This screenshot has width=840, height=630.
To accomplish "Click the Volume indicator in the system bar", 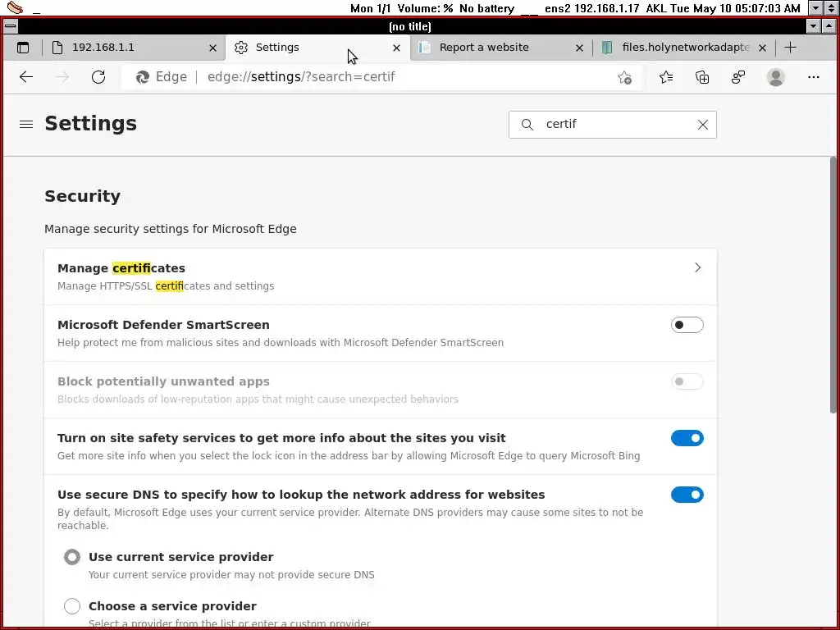I will [426, 8].
